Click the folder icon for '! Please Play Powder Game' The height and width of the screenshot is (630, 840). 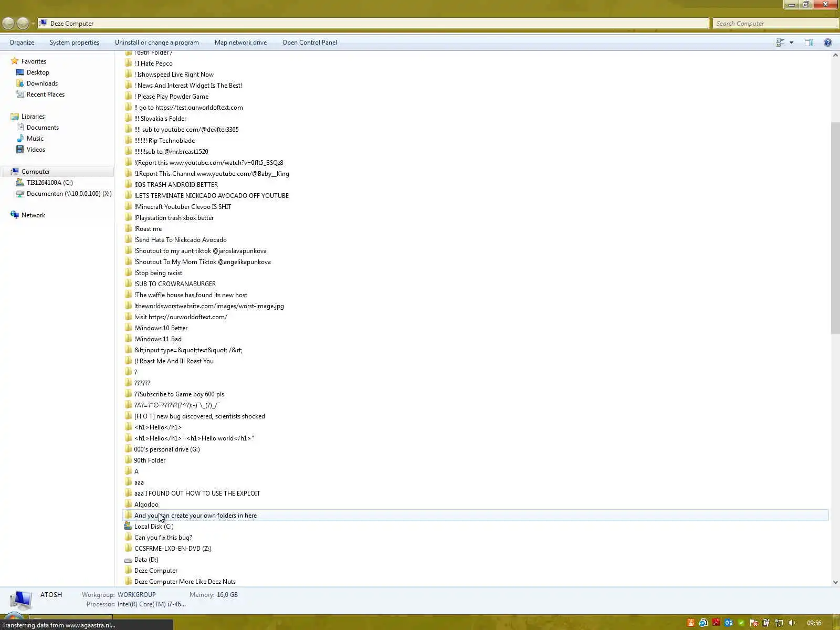click(x=128, y=96)
